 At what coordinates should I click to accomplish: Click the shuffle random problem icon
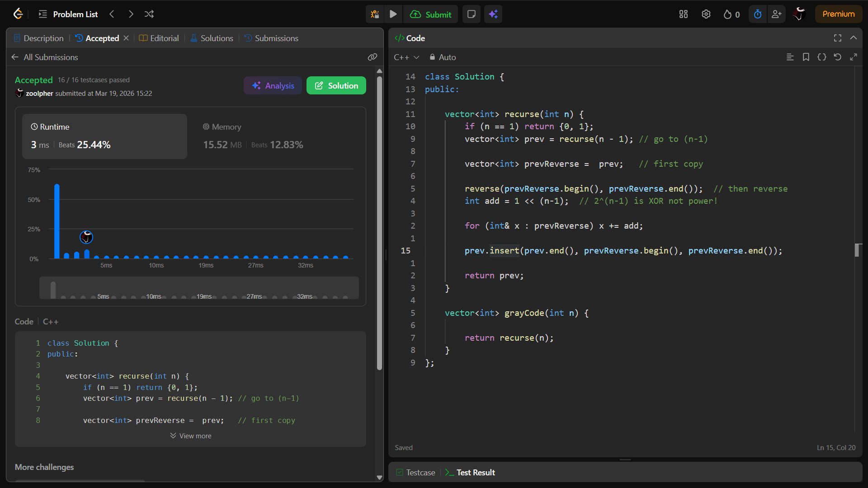[149, 14]
